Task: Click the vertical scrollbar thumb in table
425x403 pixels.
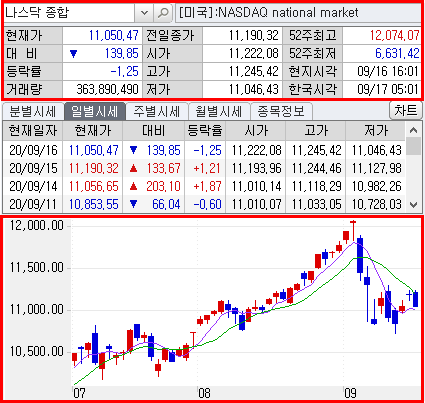Action: [x=414, y=146]
